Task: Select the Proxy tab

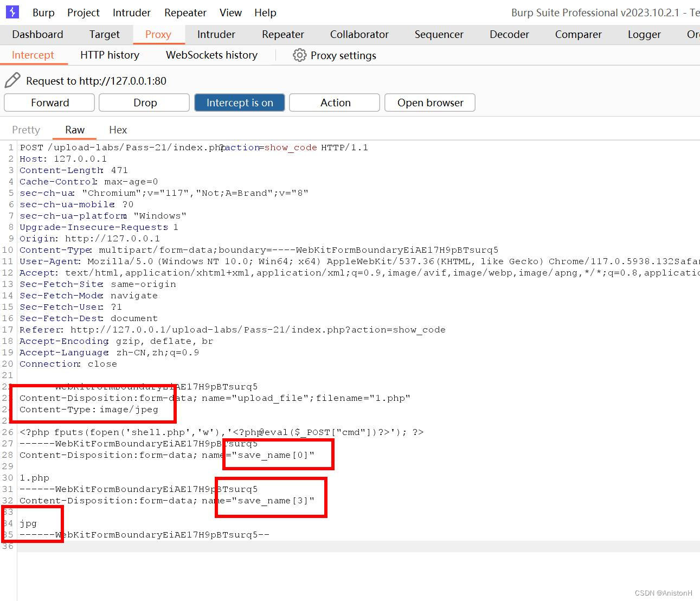Action: [x=158, y=34]
